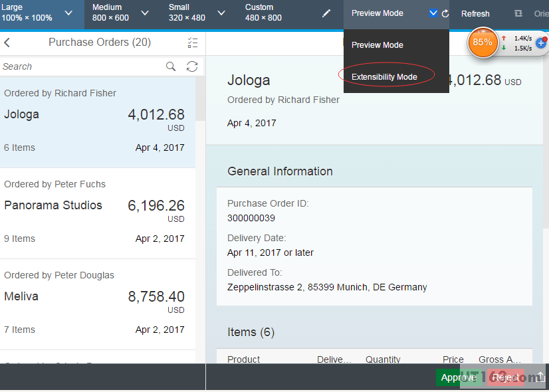This screenshot has width=549, height=392.
Task: Click the search magnifier icon
Action: click(171, 66)
